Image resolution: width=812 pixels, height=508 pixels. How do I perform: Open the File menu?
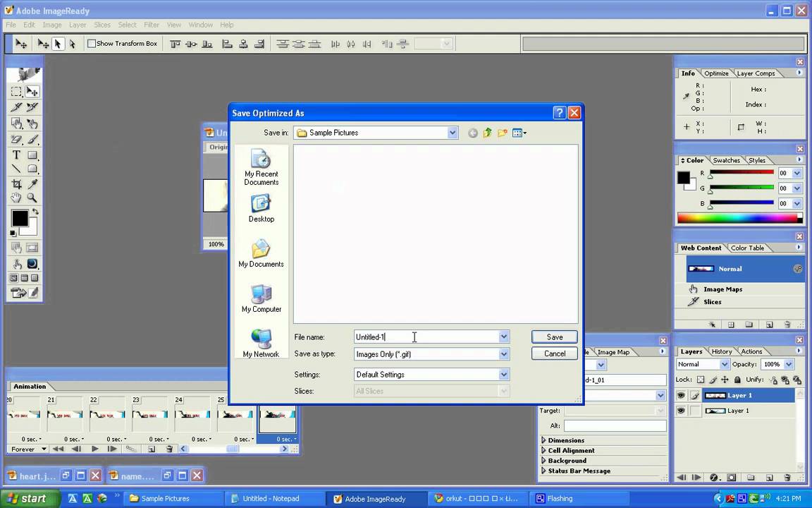point(11,25)
